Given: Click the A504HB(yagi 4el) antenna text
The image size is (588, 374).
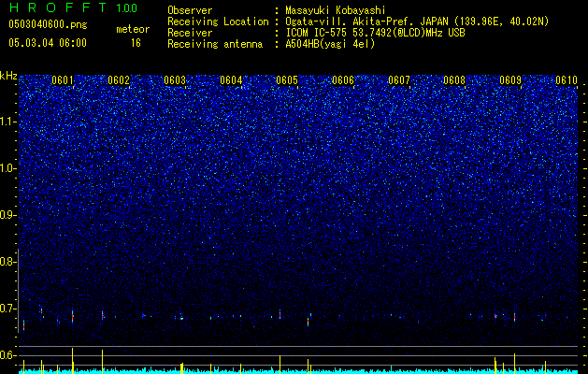Looking at the screenshot, I should (x=330, y=44).
